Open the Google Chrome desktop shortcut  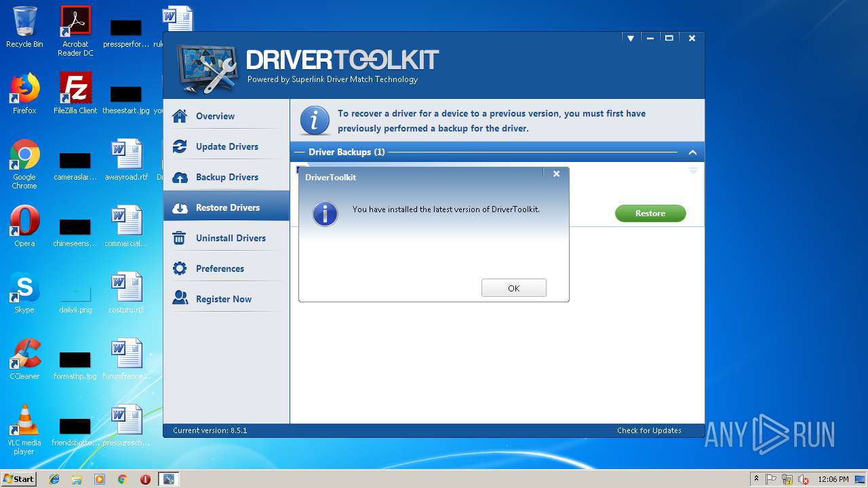pyautogui.click(x=24, y=164)
